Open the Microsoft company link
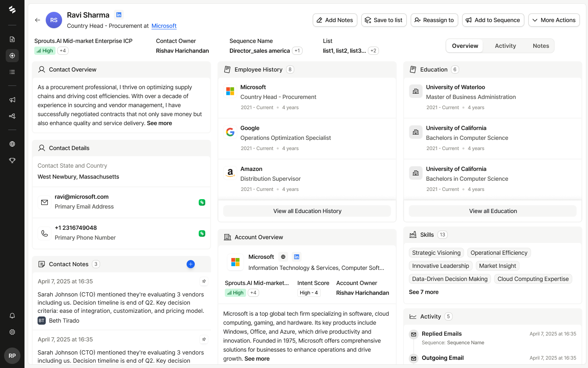This screenshot has height=368, width=588. pos(164,26)
